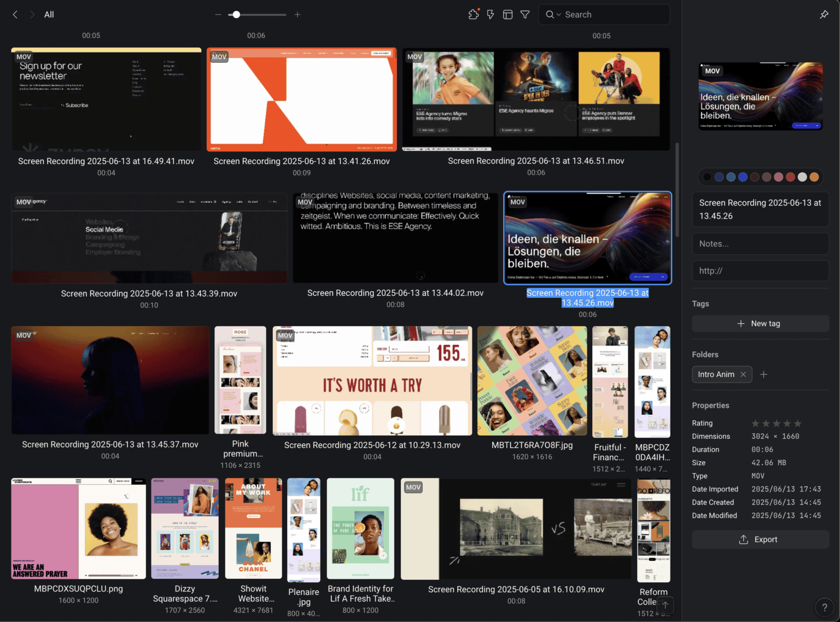The image size is (840, 622).
Task: Select the 'IT'S WORTH A TRY' recording thumbnail
Action: (x=372, y=381)
